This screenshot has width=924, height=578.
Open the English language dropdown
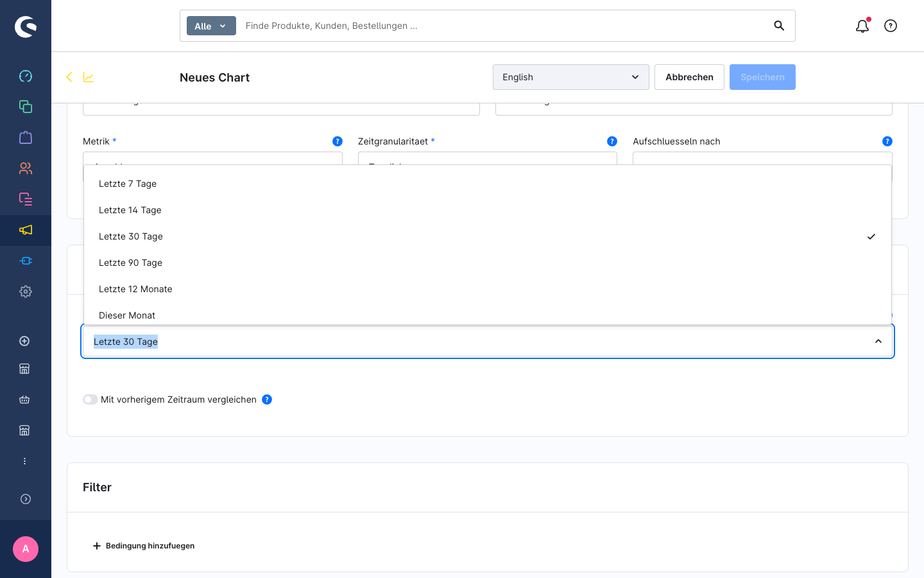571,77
